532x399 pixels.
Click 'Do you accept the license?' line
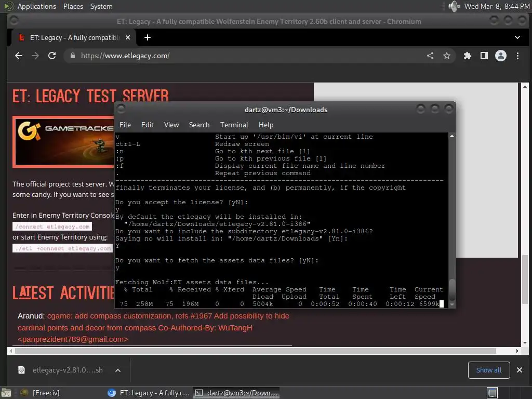(181, 202)
